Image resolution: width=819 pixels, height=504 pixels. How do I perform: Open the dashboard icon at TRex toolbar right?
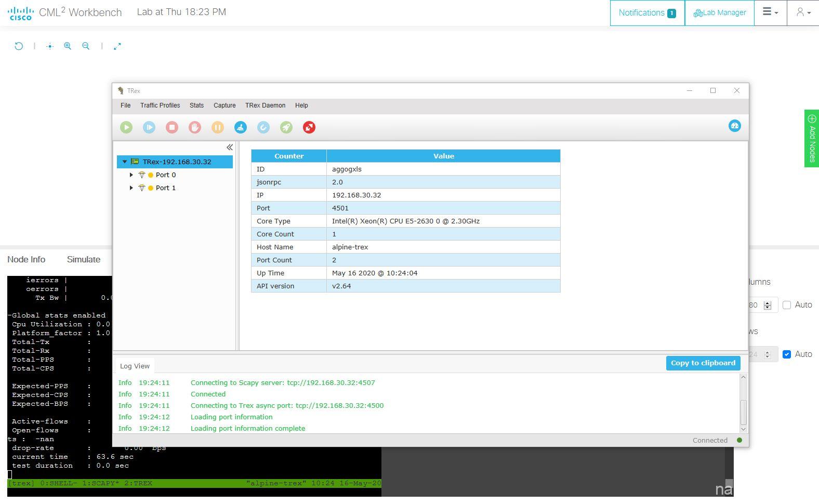tap(734, 126)
